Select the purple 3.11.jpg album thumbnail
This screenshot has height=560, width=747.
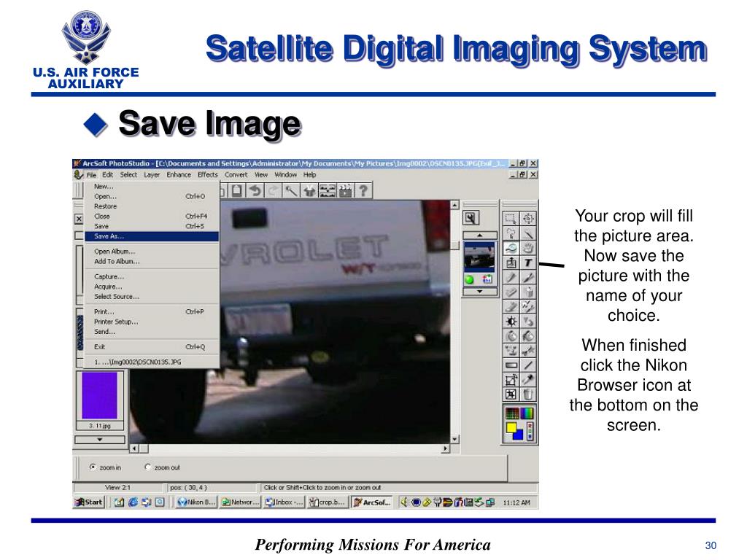pos(99,395)
